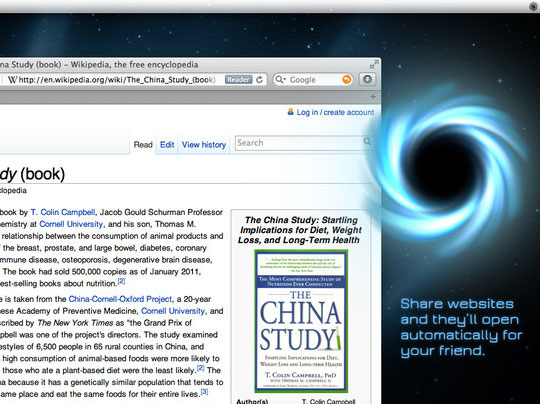Open the Edit tab
540x404 pixels.
167,145
